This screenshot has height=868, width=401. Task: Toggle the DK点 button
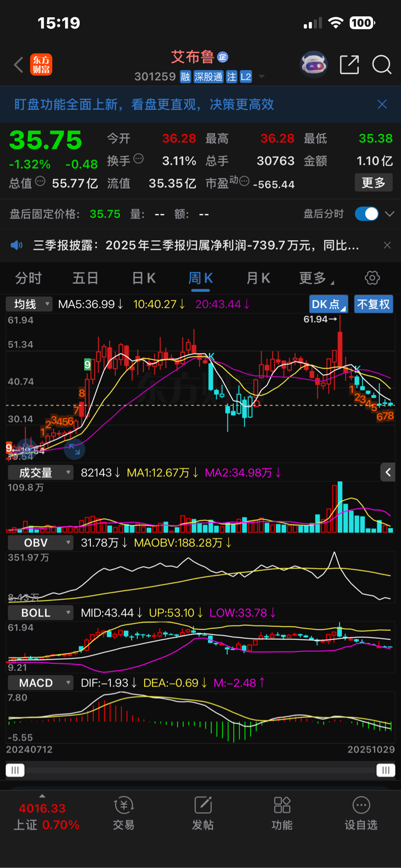click(x=328, y=304)
